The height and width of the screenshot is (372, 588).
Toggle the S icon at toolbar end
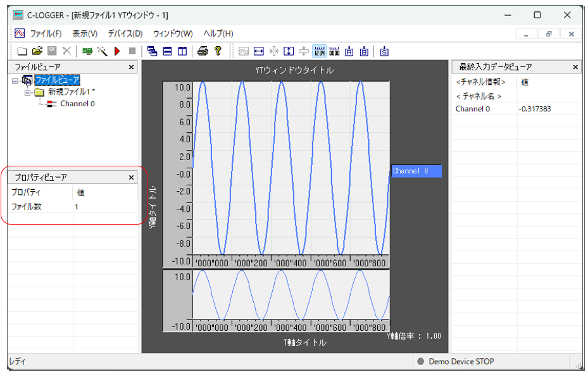[x=384, y=51]
